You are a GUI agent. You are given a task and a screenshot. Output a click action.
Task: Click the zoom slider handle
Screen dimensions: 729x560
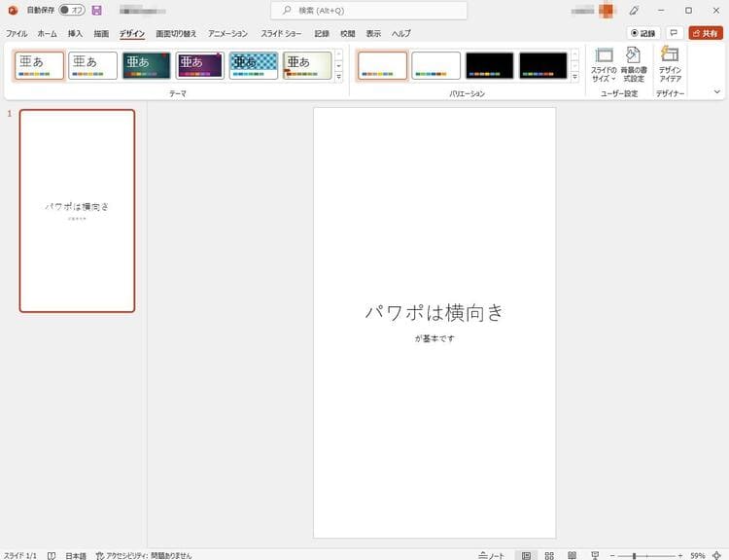pos(634,556)
